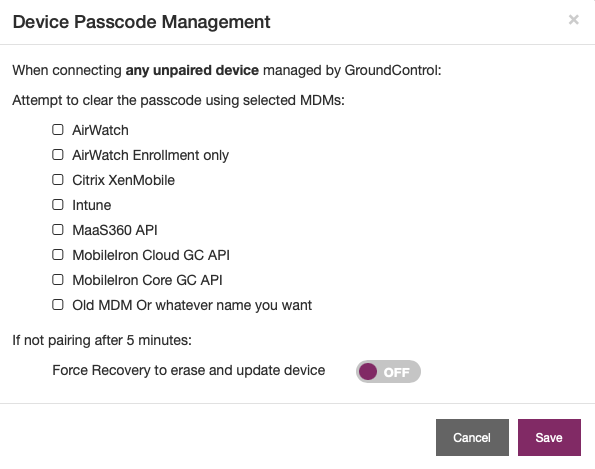
Task: Tick the Citrix XenMobile checkbox
Action: (58, 180)
